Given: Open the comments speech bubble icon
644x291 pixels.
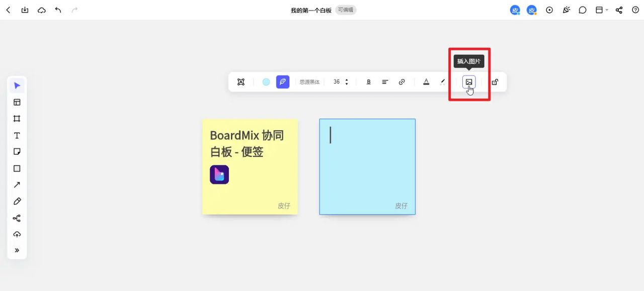Looking at the screenshot, I should pos(583,10).
